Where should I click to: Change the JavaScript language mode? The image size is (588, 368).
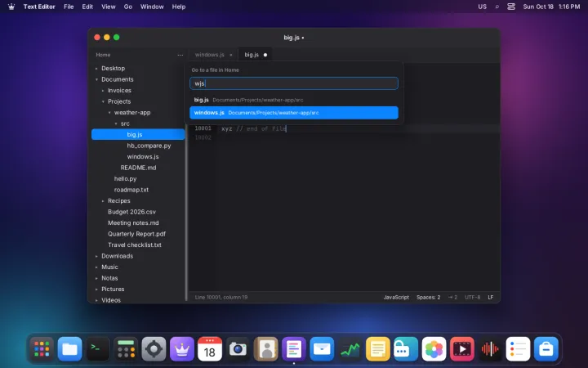(396, 297)
